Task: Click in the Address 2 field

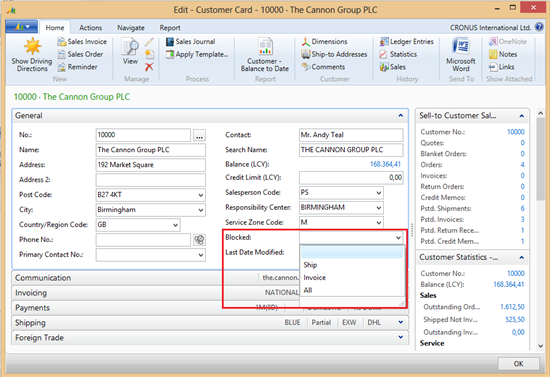Action: point(150,180)
